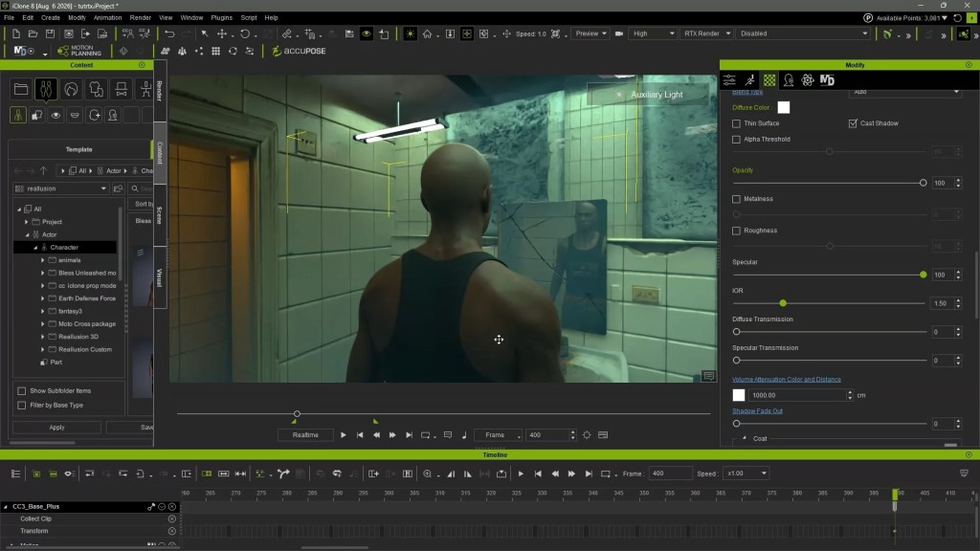Click the timeline zoom magnifier icon
Screen dimensions: 980x551
(428, 474)
